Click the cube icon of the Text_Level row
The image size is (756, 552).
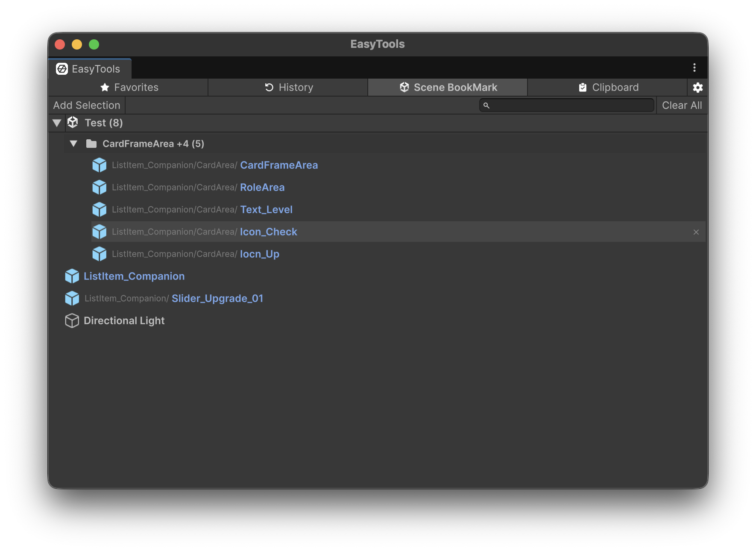[100, 209]
